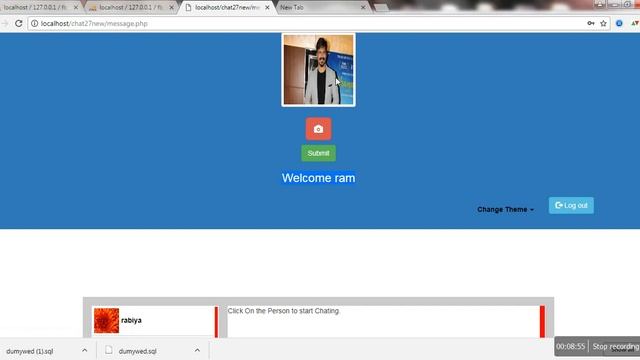Click the file icon beside dumywed.sql
Viewport: 640px width, 360px height.
109,350
